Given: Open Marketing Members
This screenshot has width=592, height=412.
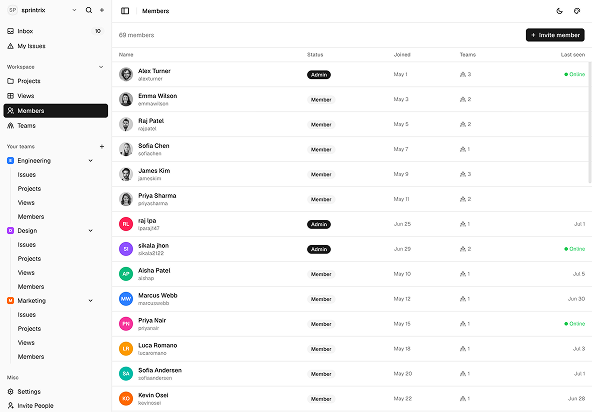Looking at the screenshot, I should click(x=31, y=356).
